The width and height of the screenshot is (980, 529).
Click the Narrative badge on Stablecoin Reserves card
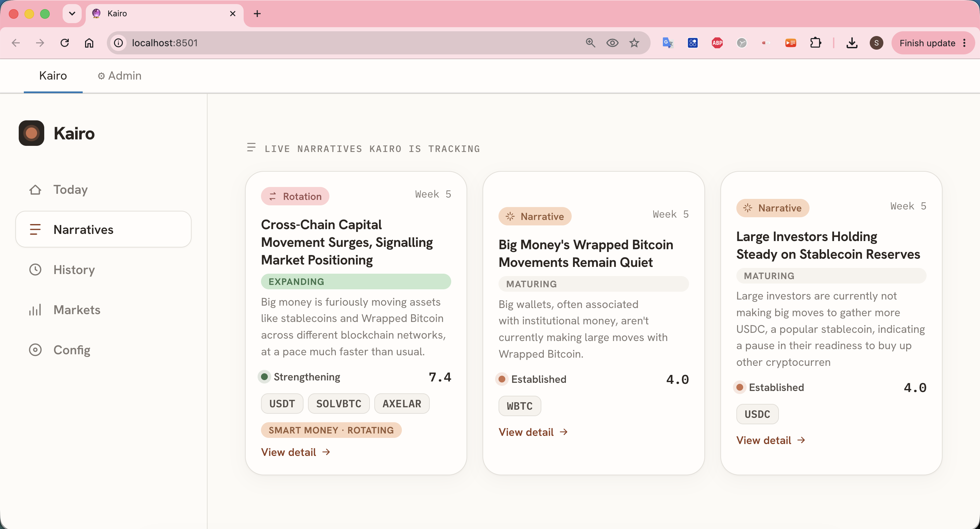(772, 208)
